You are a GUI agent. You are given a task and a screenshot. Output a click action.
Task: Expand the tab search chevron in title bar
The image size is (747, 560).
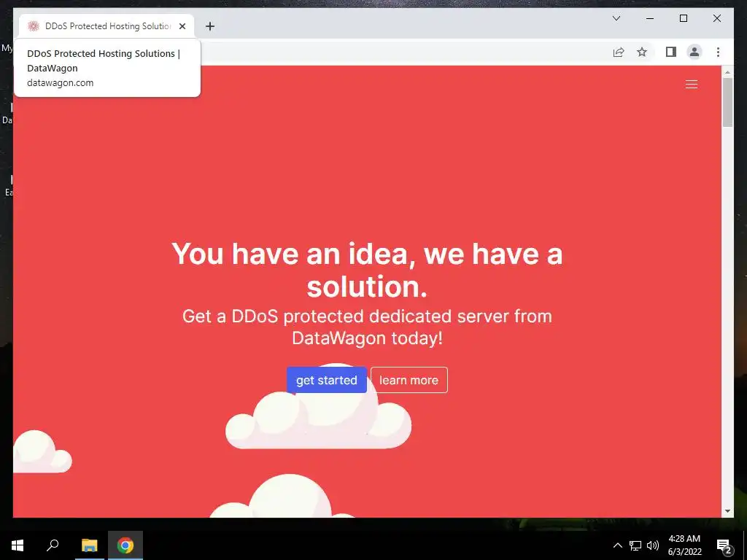616,18
